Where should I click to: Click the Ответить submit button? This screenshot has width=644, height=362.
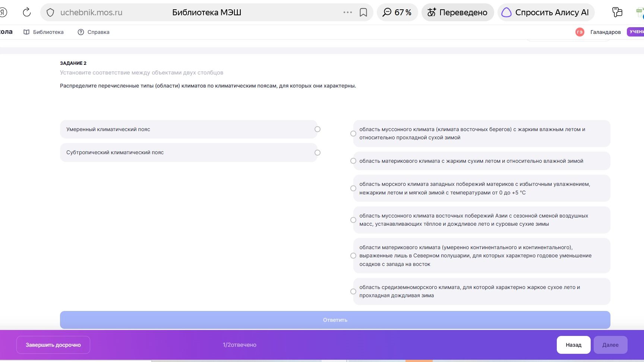(335, 320)
